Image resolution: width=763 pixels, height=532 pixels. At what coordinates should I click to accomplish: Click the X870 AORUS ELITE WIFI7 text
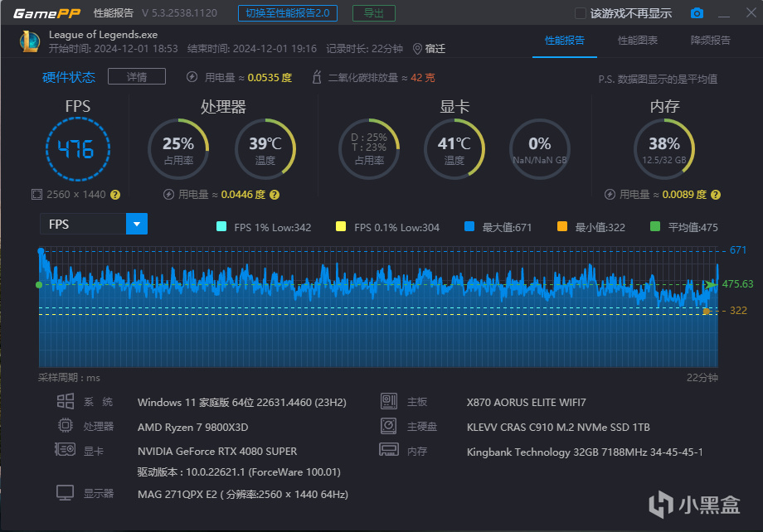(x=527, y=403)
